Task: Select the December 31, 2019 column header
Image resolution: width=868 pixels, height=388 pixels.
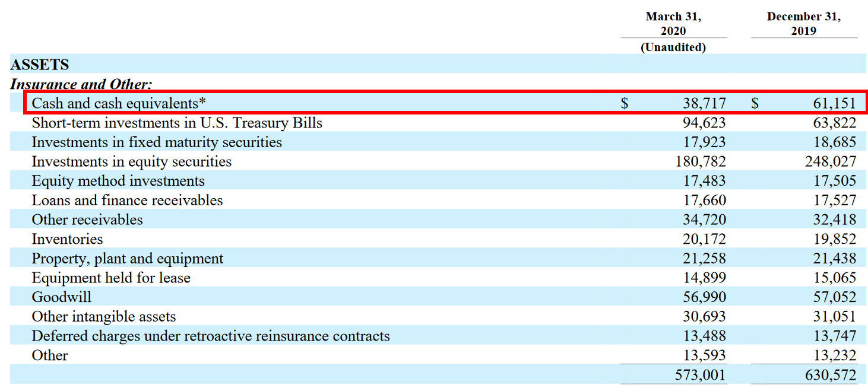Action: point(803,24)
